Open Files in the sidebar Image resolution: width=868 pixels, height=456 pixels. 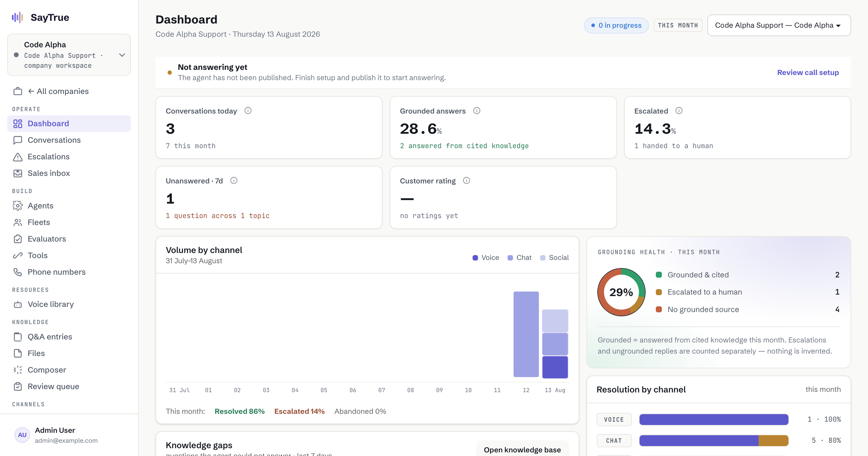[x=69, y=353]
